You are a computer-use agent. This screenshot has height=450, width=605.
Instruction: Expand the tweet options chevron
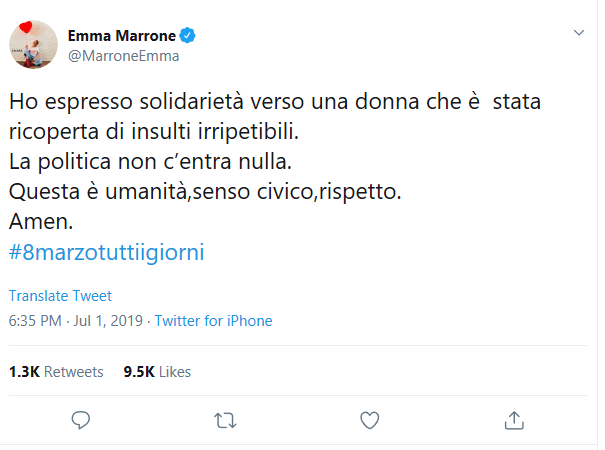point(577,34)
